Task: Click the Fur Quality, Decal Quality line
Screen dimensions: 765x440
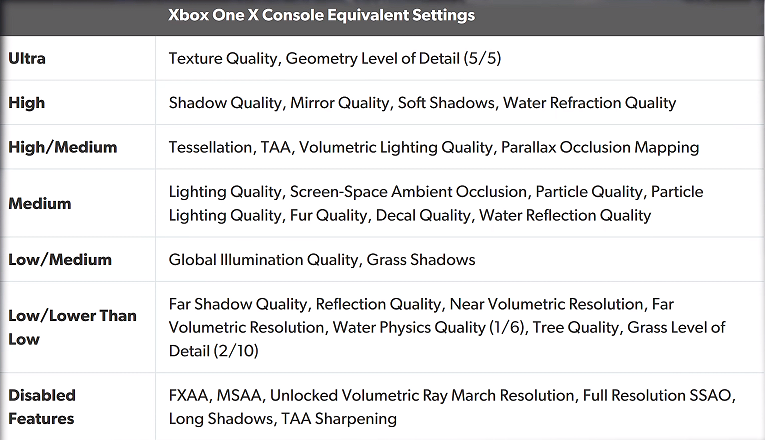Action: click(410, 216)
